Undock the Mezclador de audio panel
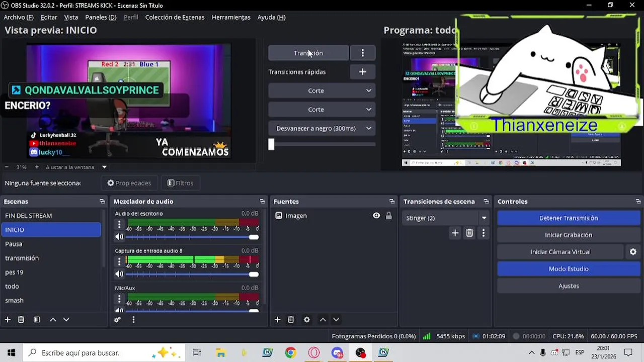Viewport: 644px width, 362px height. point(262,202)
